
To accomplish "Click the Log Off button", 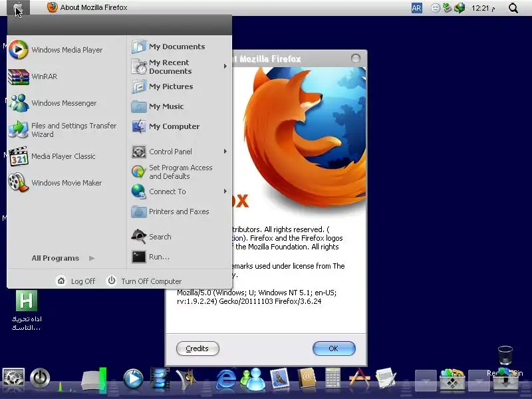I will (x=76, y=281).
